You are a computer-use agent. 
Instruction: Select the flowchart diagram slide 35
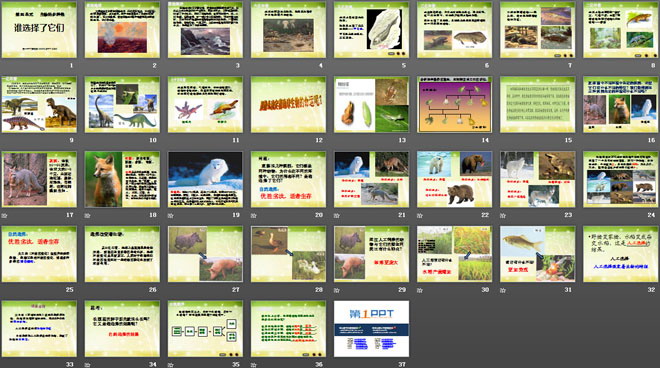(x=205, y=329)
